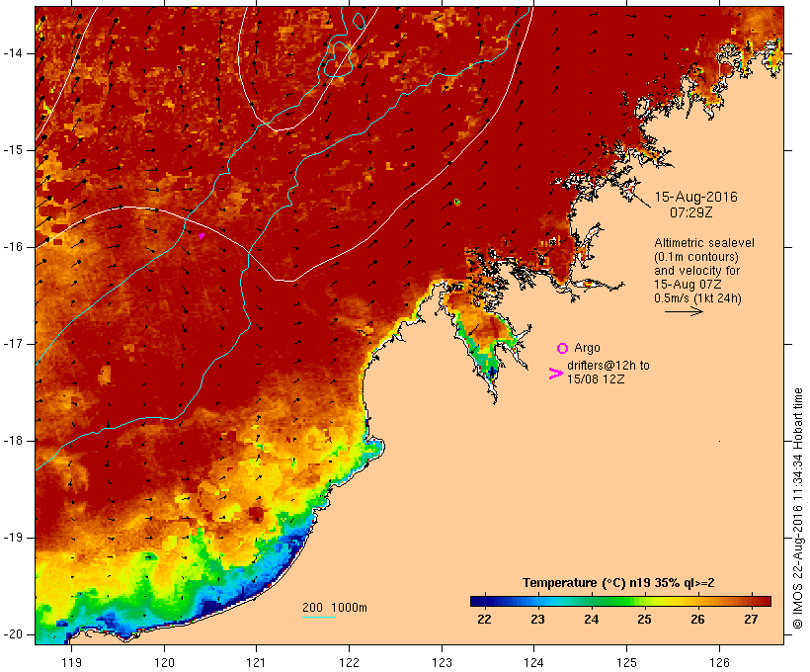This screenshot has width=810, height=672.
Task: Click the '200 1000m' isobath label
Action: click(335, 608)
